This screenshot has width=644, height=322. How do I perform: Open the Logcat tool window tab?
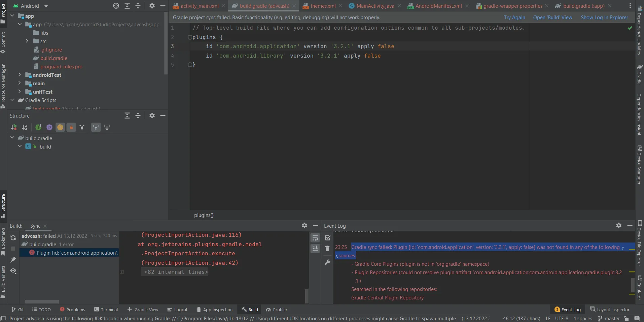click(177, 310)
